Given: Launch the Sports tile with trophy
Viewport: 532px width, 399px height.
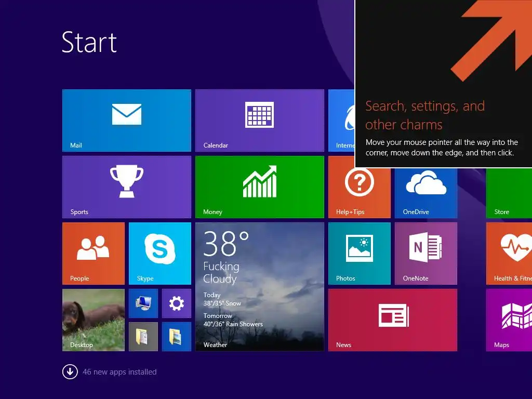Looking at the screenshot, I should pyautogui.click(x=127, y=187).
